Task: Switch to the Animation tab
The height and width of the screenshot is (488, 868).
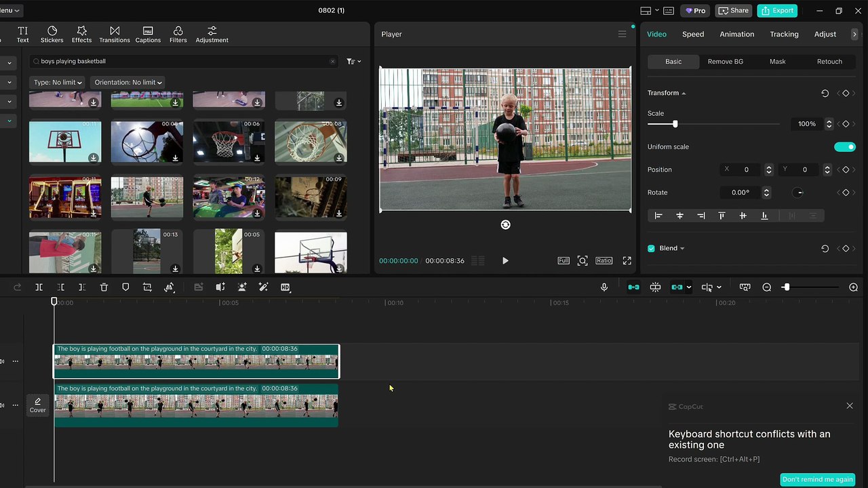Action: point(736,34)
